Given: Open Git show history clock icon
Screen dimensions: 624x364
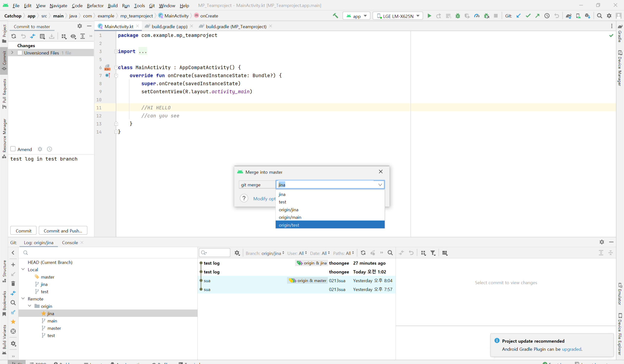Looking at the screenshot, I should point(547,16).
